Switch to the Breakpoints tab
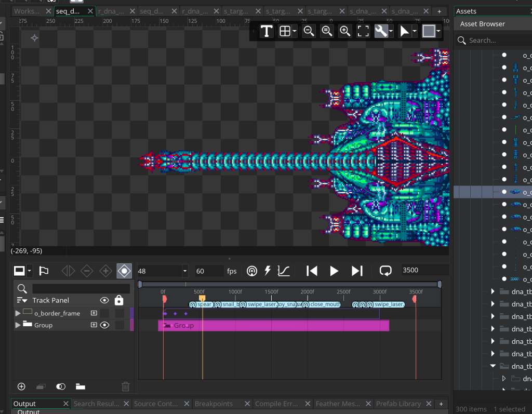532x414 pixels. (214, 404)
